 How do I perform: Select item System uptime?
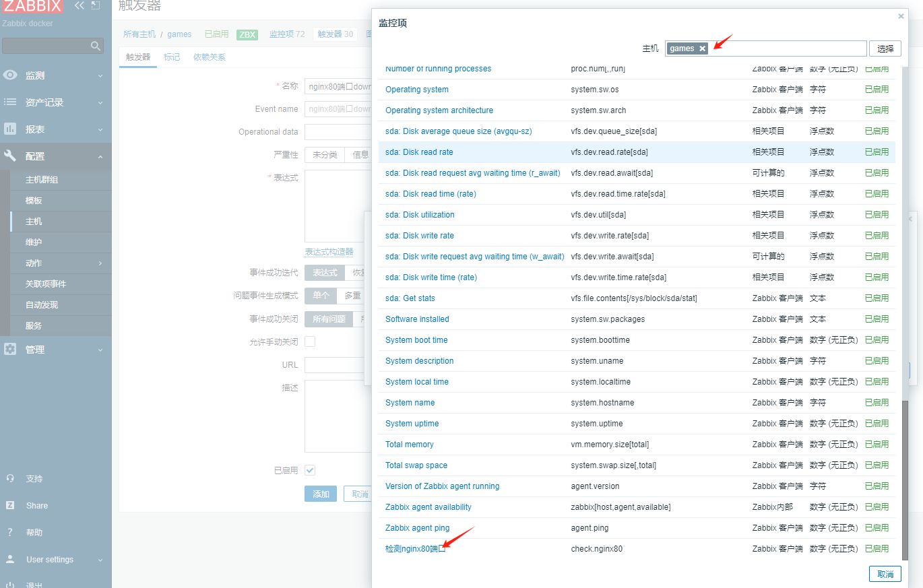[x=412, y=424]
